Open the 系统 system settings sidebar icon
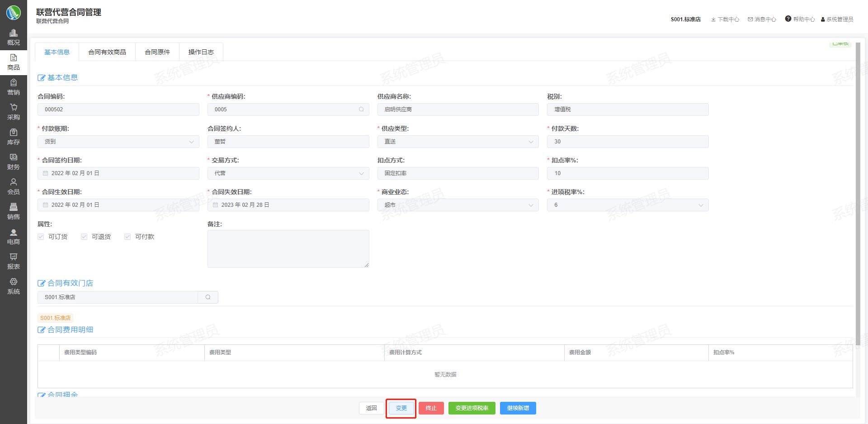Viewport: 868px width, 424px height. (x=14, y=286)
